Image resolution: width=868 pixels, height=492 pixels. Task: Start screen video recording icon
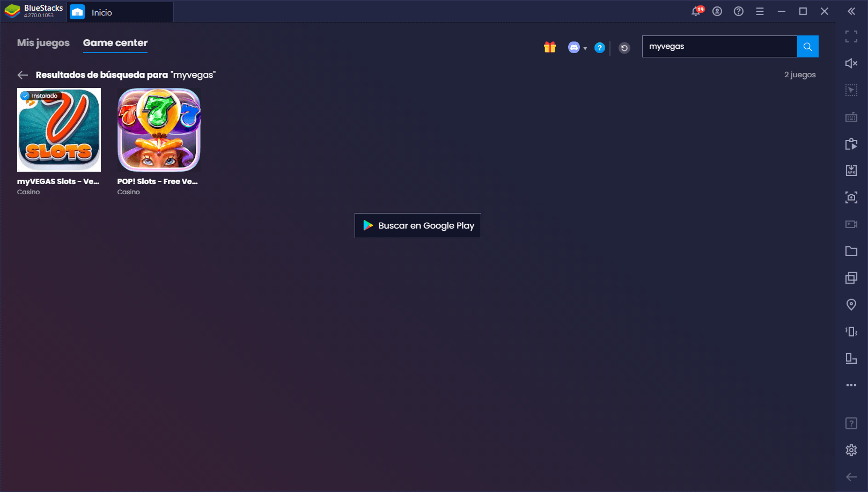click(x=851, y=224)
